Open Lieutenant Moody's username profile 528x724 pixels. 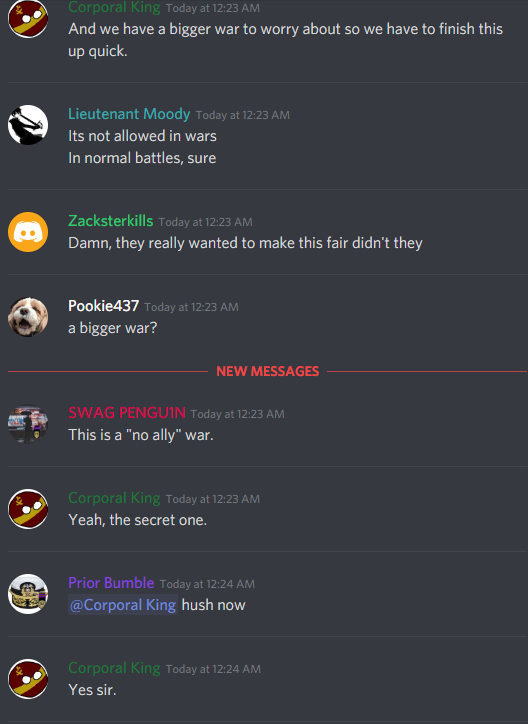click(129, 114)
